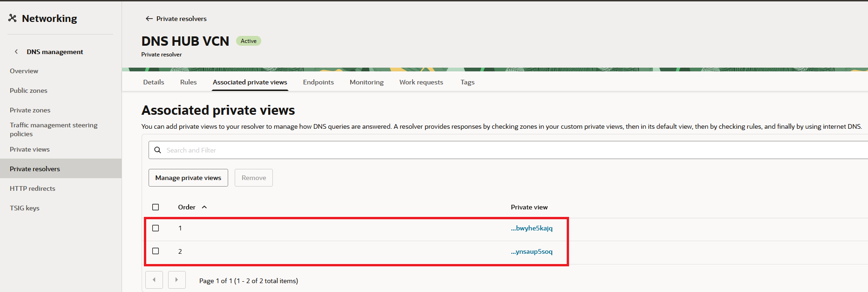868x292 pixels.
Task: Select all rows with header checkbox
Action: pos(156,207)
